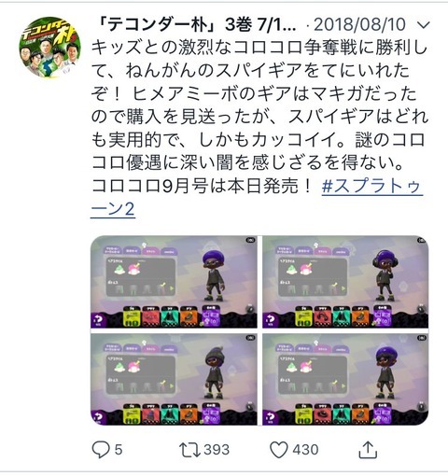Open the reply comment icon
The width and height of the screenshot is (448, 476).
click(x=101, y=450)
